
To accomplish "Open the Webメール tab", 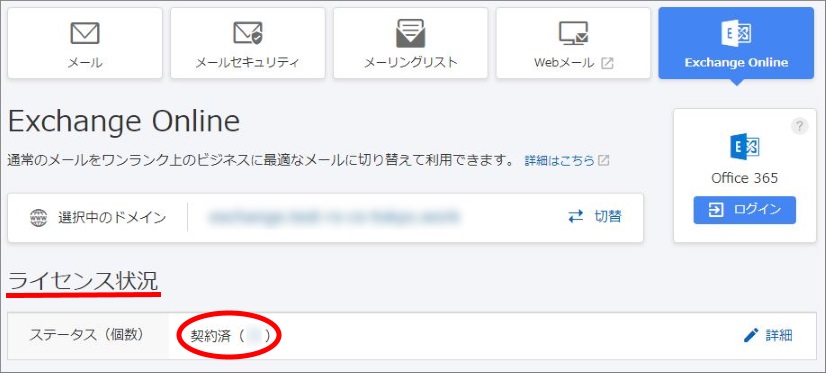I will pos(573,43).
